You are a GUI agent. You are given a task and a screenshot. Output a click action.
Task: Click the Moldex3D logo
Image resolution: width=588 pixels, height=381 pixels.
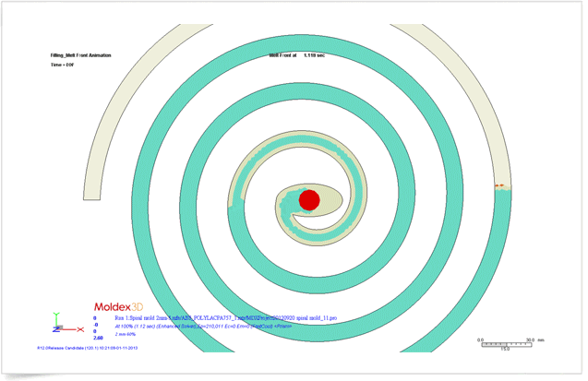click(118, 307)
